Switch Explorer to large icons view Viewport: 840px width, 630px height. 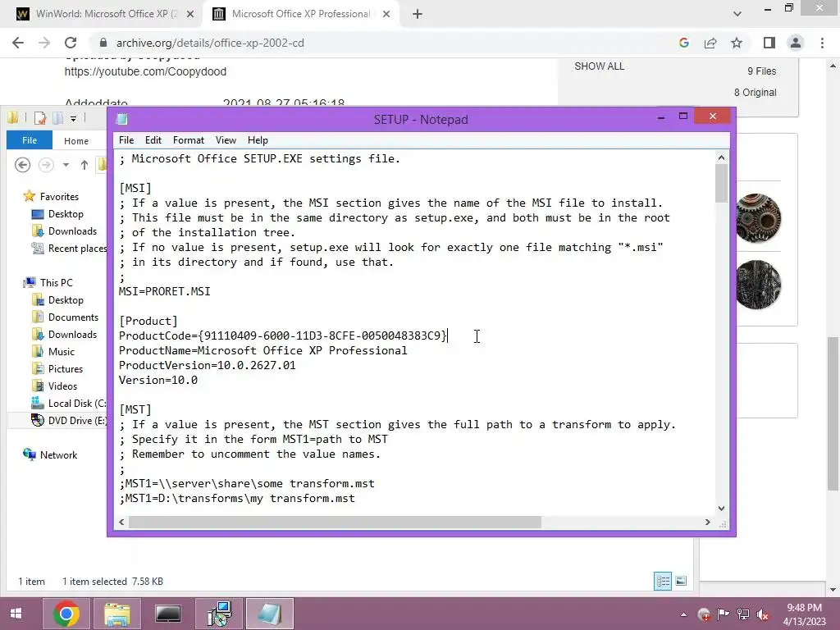681,582
